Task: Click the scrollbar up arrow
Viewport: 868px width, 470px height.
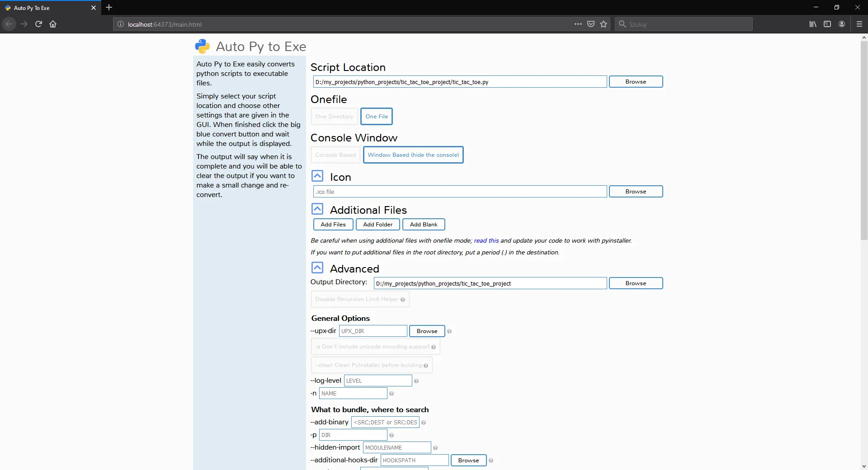Action: (864, 38)
